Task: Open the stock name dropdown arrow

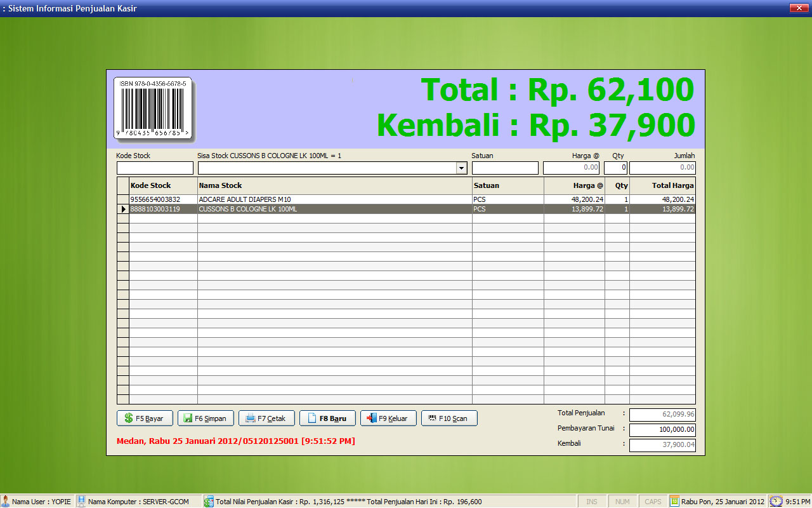Action: 462,168
